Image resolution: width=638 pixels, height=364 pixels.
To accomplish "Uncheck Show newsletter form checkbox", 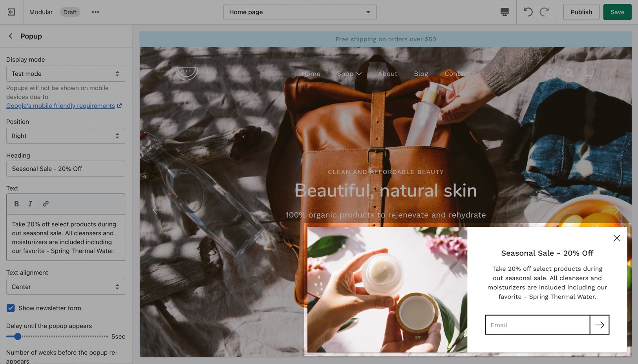I will tap(11, 308).
